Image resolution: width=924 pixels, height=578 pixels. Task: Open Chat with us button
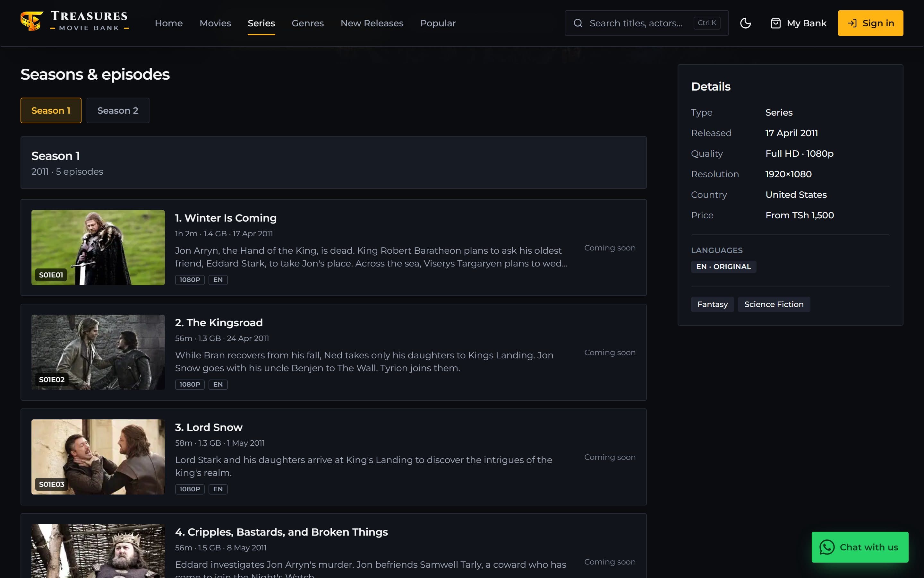pyautogui.click(x=860, y=547)
